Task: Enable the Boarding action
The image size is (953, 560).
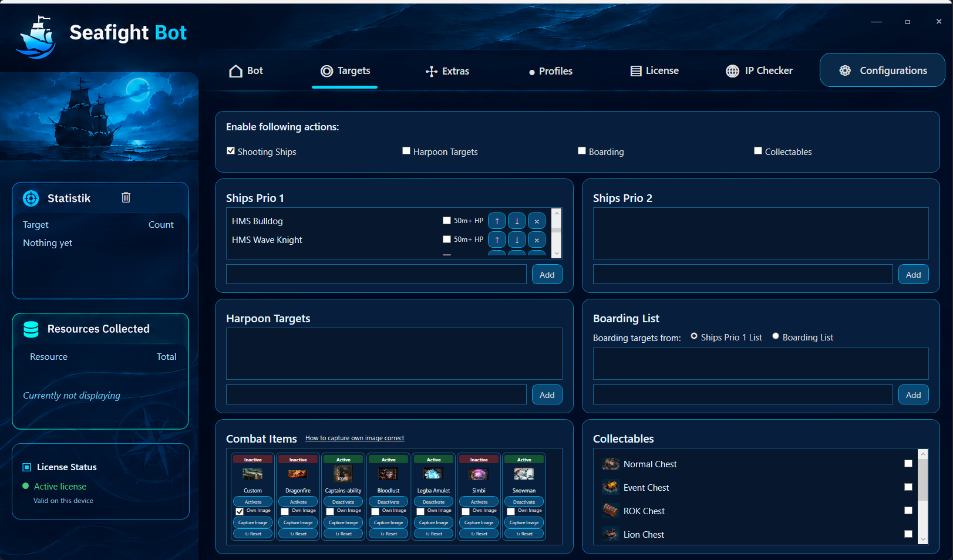Action: click(582, 151)
